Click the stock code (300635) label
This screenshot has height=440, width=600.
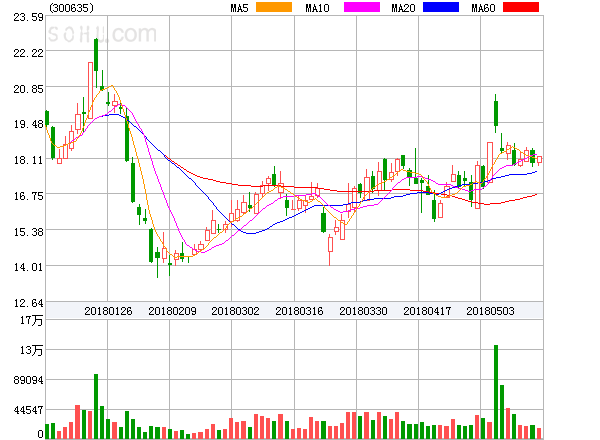pyautogui.click(x=72, y=8)
